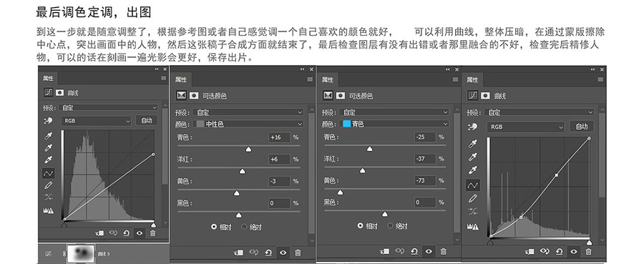644x264 pixels.
Task: Toggle eye visibility in rightmost Curves panel
Action: (x=574, y=251)
